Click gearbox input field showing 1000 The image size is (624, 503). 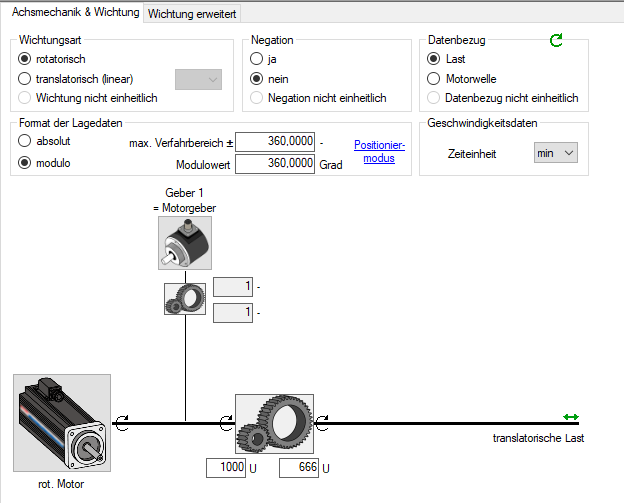tap(226, 467)
